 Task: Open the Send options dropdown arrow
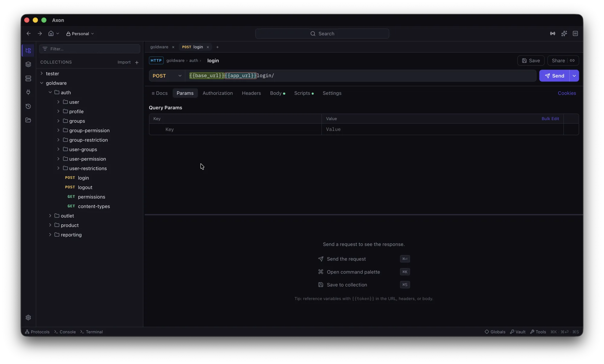pyautogui.click(x=574, y=76)
